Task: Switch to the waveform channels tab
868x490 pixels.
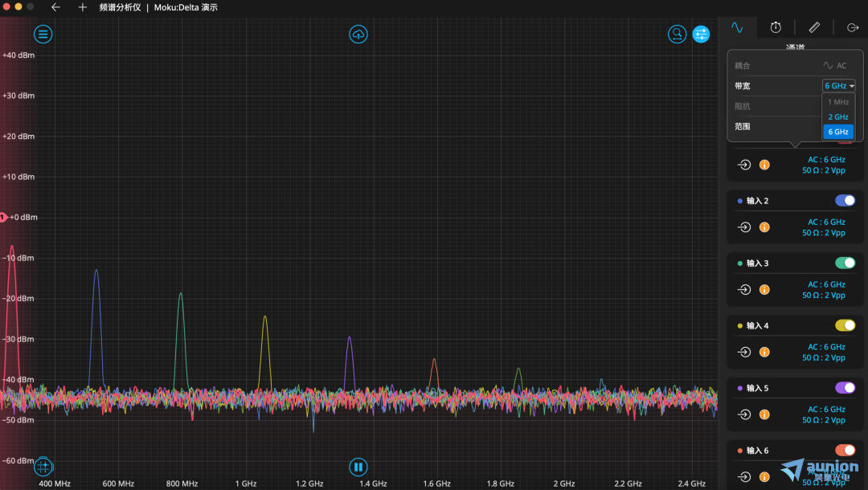Action: pos(737,27)
